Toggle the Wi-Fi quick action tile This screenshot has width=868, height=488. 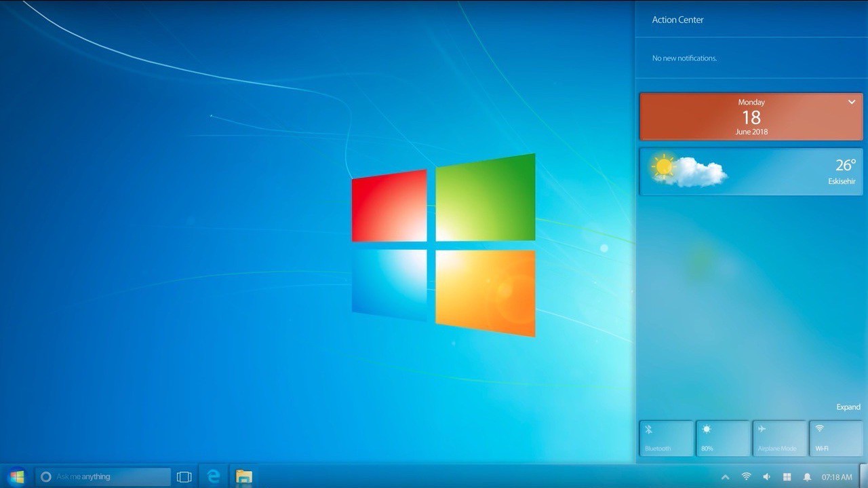coord(836,438)
